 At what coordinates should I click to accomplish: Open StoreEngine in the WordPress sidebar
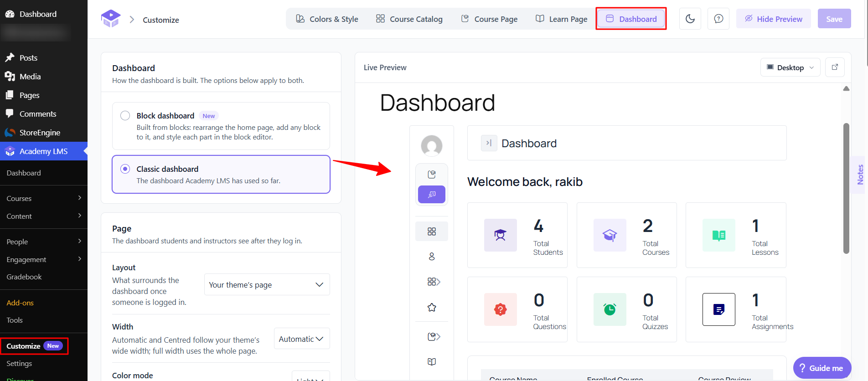click(x=44, y=133)
